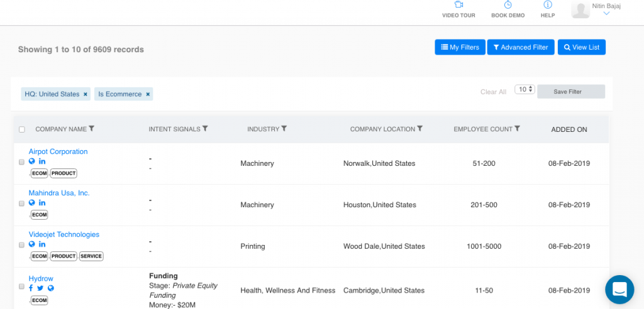Click the 1001-5000 employee count cell
The height and width of the screenshot is (309, 644).
[484, 246]
